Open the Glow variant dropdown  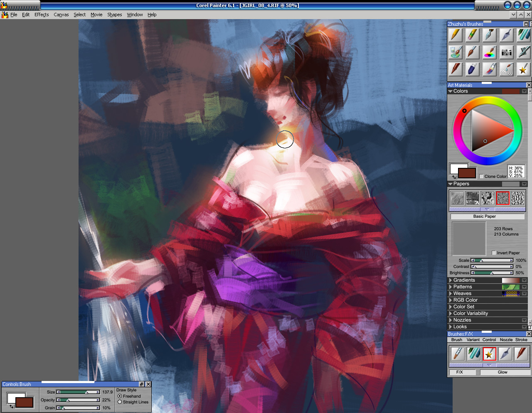click(505, 372)
